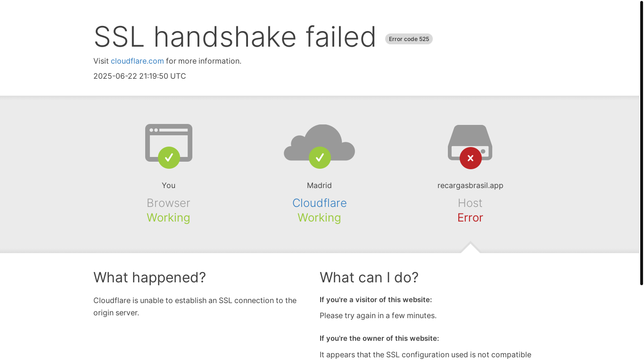Viewport: 644px width, 362px height.
Task: Click the SSL handshake failed heading
Action: [235, 37]
